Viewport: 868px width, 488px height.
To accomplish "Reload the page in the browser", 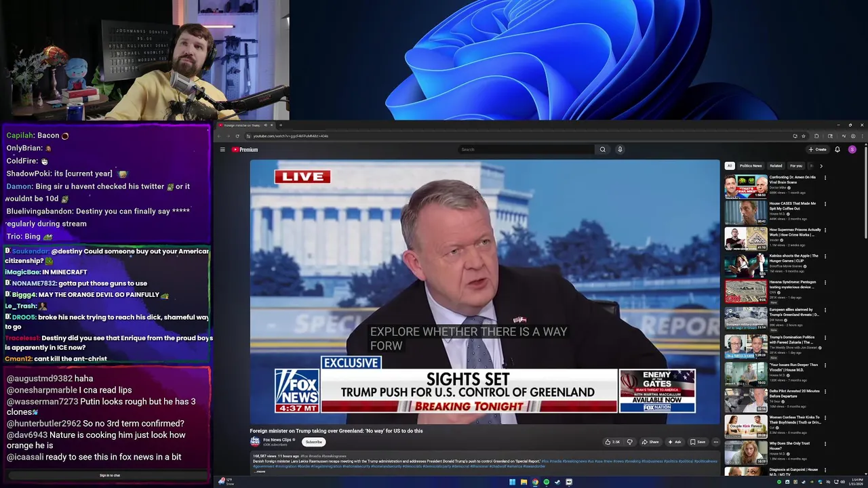I will tap(237, 136).
